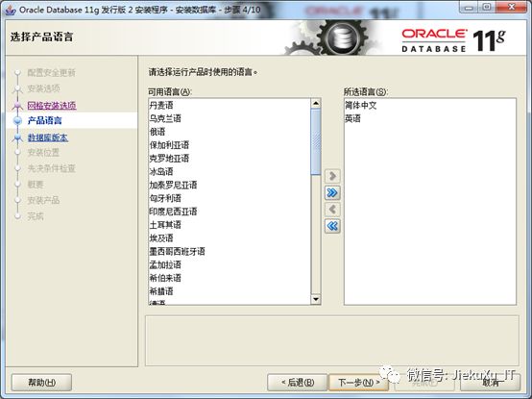This screenshot has width=532, height=399.
Task: Select 土耳其语 in available languages list
Action: point(230,225)
